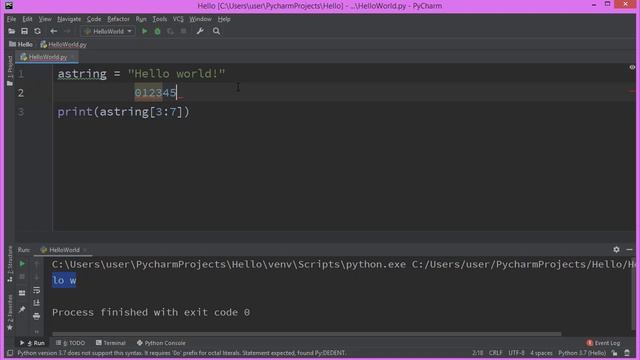
Task: Open the Help menu
Action: (224, 19)
